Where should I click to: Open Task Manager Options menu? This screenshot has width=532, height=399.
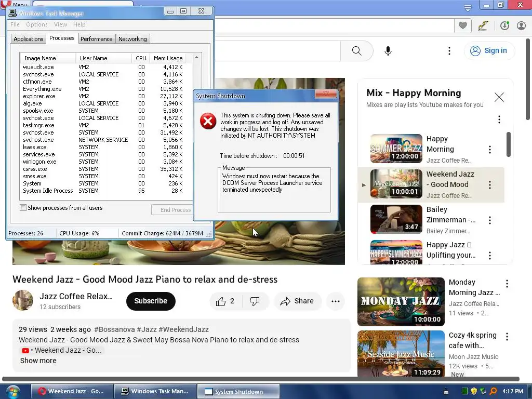coord(37,24)
